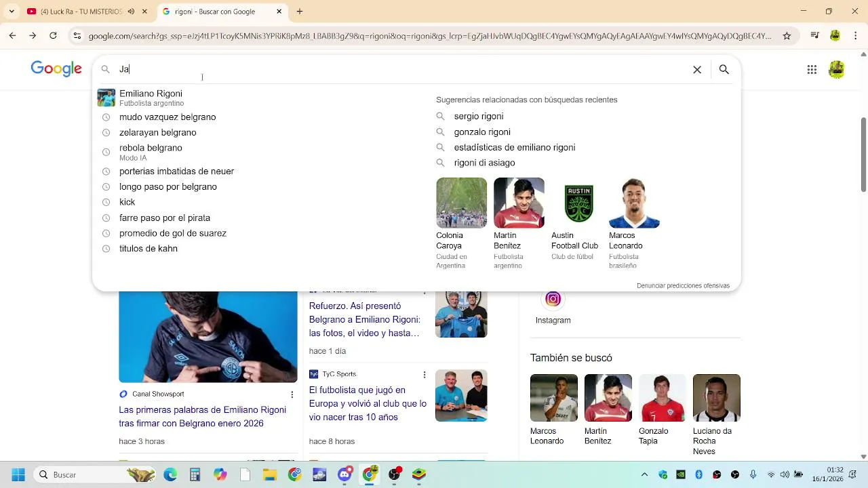Viewport: 868px width, 488px height.
Task: Go forward in browser history
Action: tap(33, 35)
